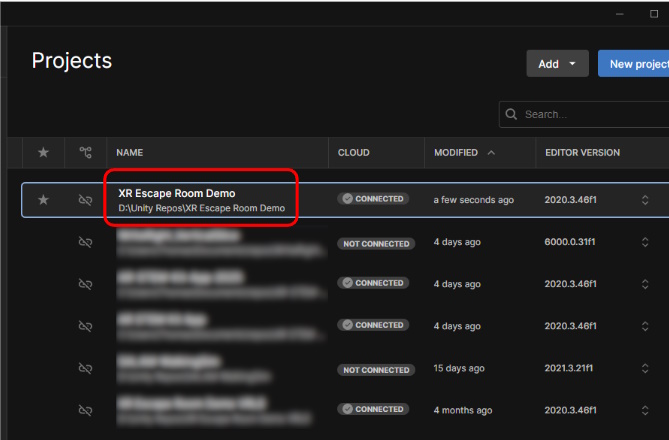Sort projects by the EDITOR VERSION column
Screen dimensions: 669x440
click(x=582, y=153)
